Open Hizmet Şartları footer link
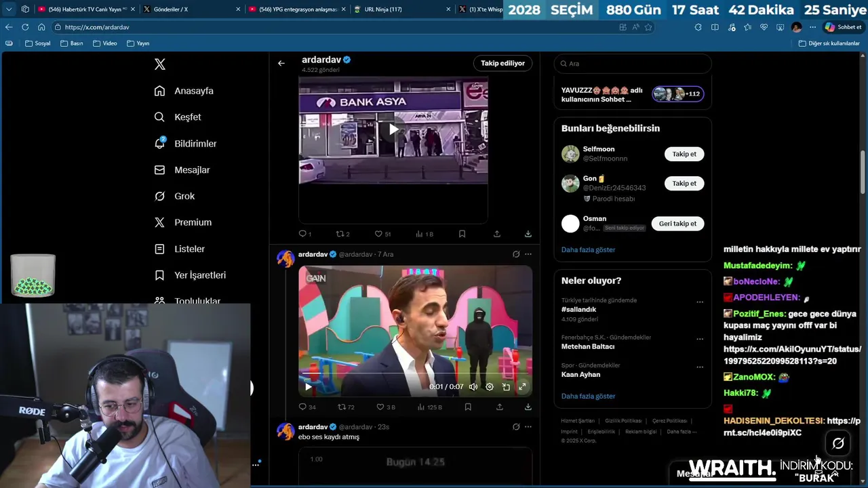This screenshot has width=868, height=488. (x=578, y=421)
